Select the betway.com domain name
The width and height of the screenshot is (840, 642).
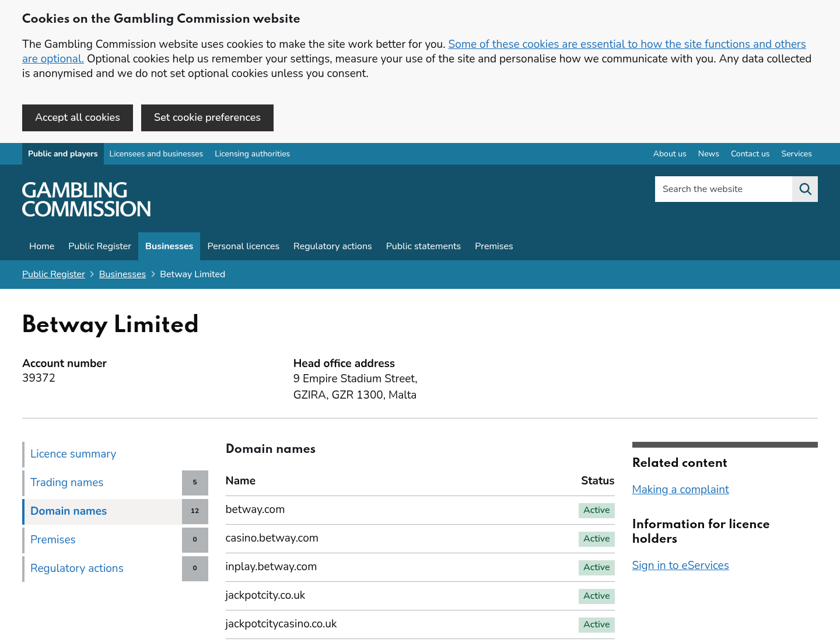(x=255, y=510)
